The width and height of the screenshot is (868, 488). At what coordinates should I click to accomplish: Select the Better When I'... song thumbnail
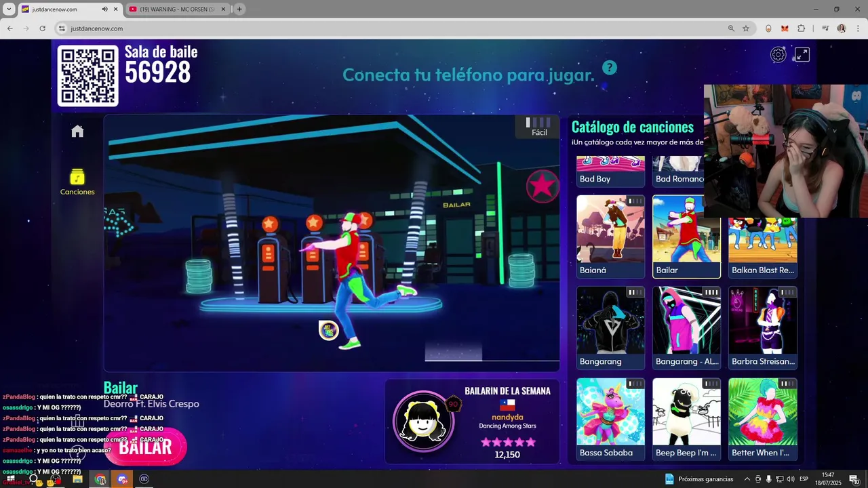coord(763,412)
